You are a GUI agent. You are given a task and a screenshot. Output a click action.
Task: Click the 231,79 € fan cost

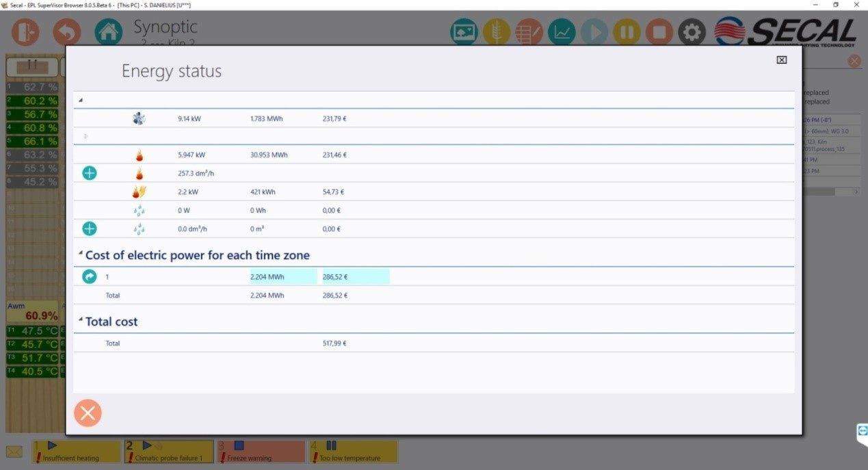coord(334,119)
